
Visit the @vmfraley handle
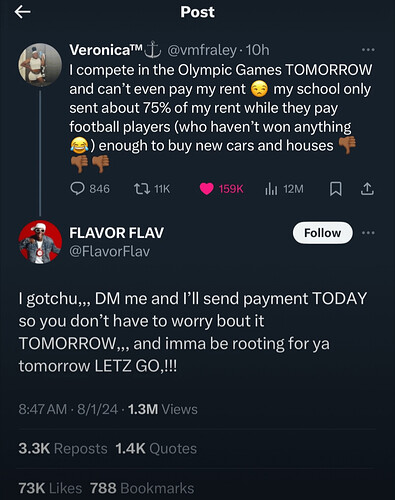[x=202, y=50]
